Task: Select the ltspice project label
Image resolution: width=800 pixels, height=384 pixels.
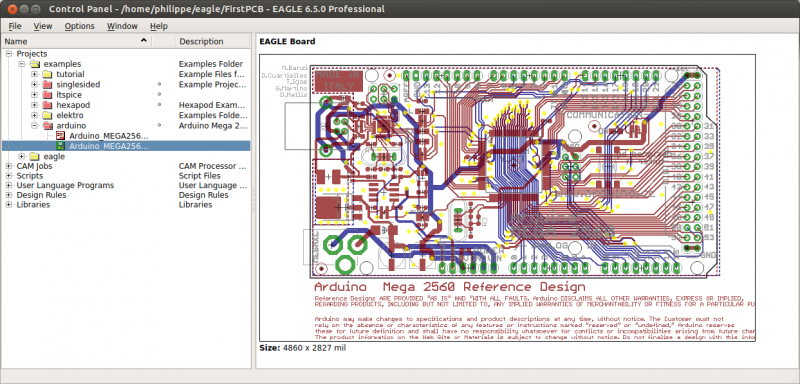Action: point(69,95)
